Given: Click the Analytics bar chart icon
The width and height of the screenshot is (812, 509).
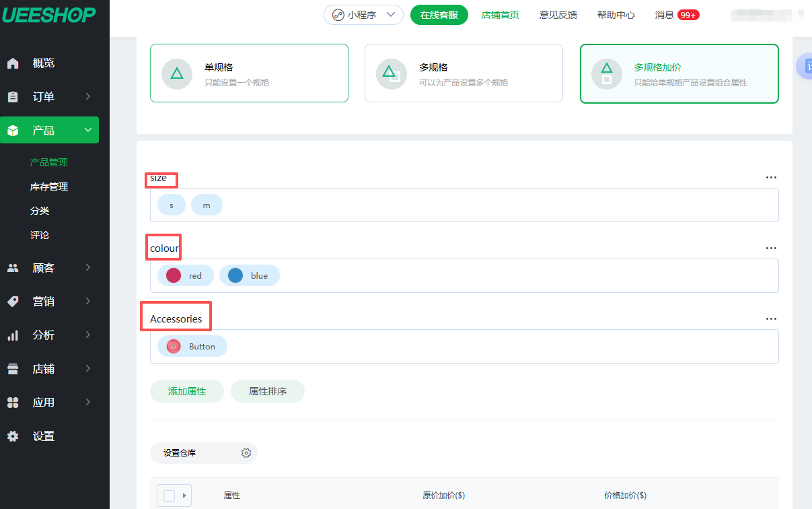Looking at the screenshot, I should [13, 335].
